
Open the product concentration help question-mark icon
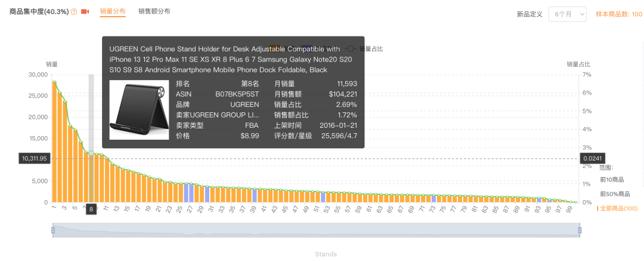pos(74,12)
